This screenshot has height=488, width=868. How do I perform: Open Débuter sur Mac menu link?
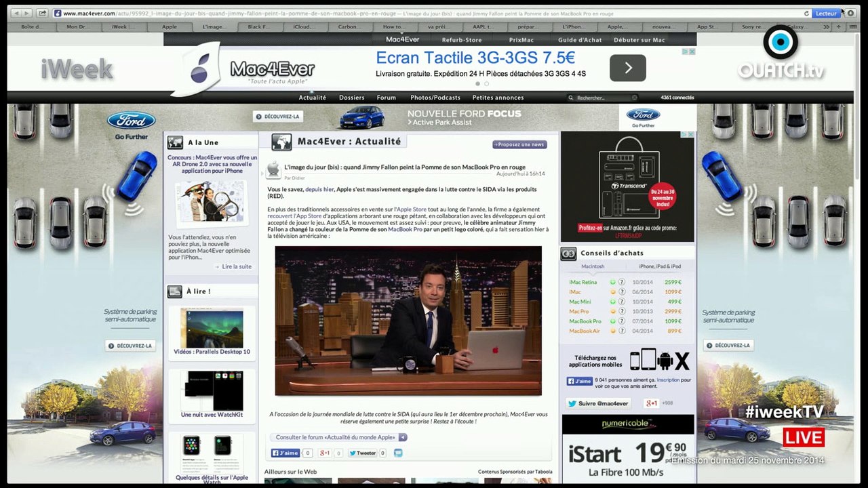(639, 40)
